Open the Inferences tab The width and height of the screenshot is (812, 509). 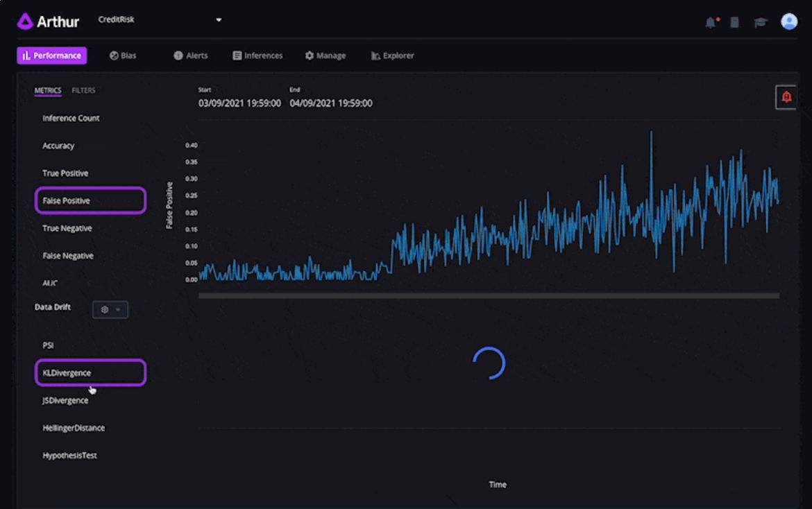[x=257, y=55]
